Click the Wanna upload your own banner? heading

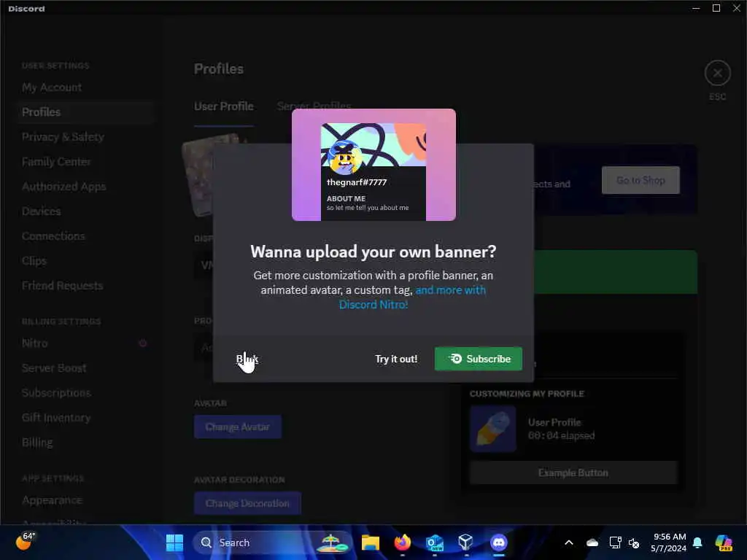[x=373, y=252]
